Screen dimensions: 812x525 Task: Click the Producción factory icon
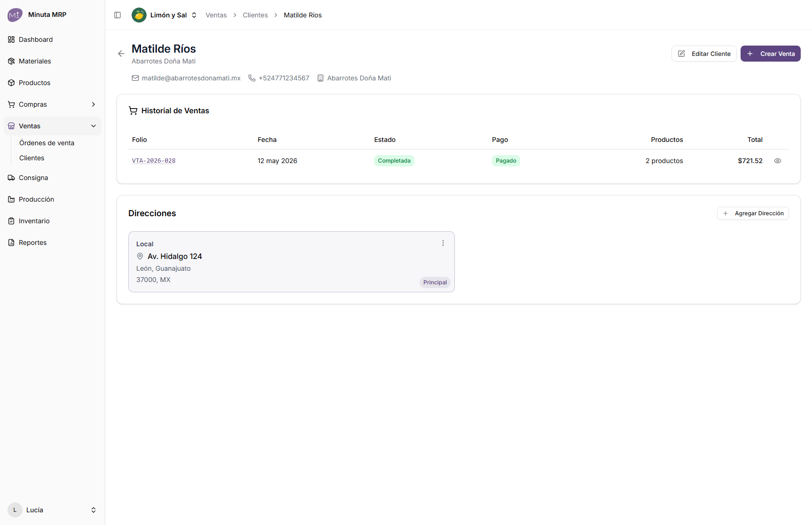point(11,199)
